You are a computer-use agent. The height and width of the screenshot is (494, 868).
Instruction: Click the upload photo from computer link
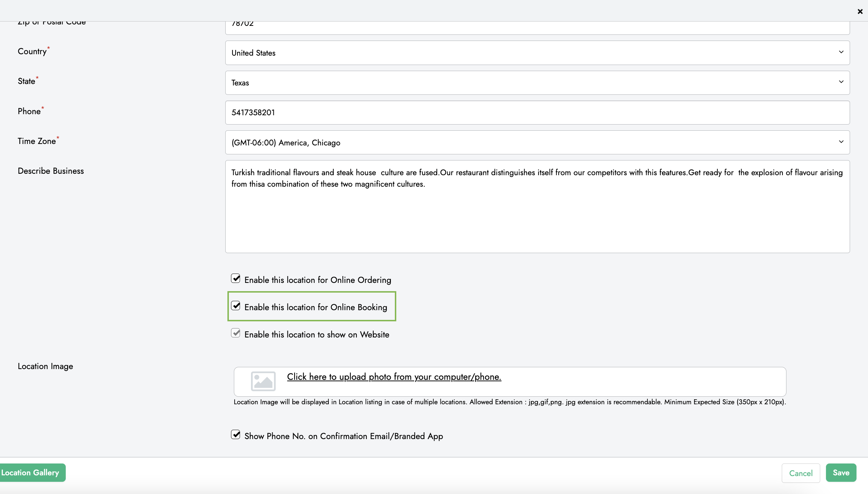pos(394,377)
